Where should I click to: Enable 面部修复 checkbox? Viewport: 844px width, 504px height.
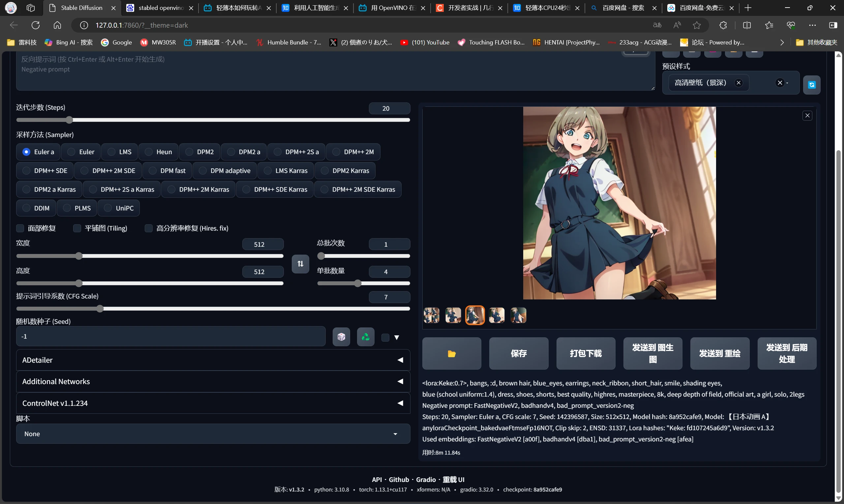(20, 228)
